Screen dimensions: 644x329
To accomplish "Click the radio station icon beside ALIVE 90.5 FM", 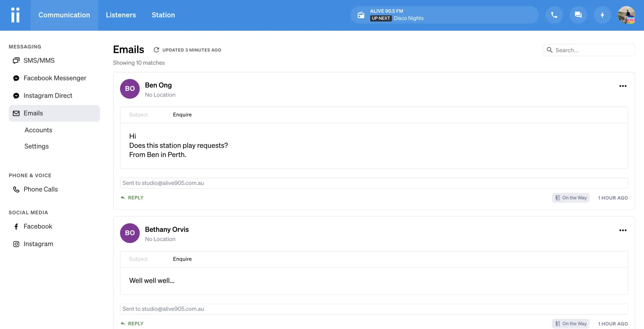I will tap(361, 15).
